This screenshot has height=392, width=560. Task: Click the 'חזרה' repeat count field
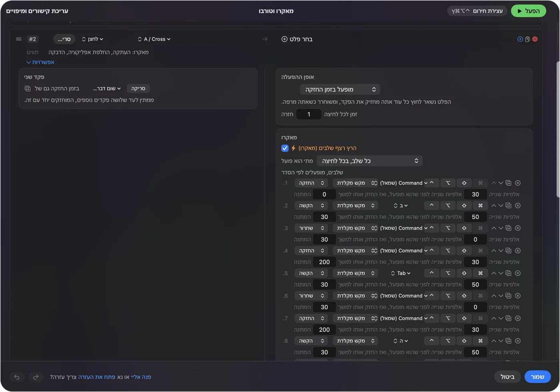click(x=309, y=114)
